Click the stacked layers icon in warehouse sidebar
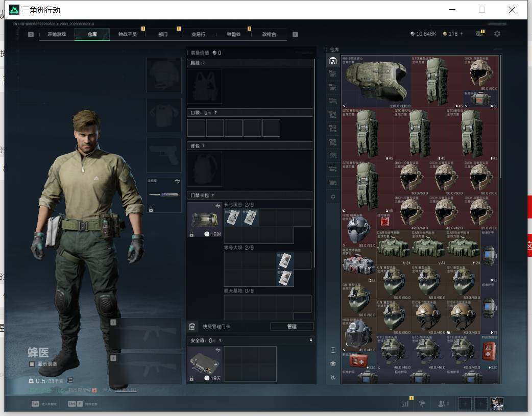 pos(333,364)
